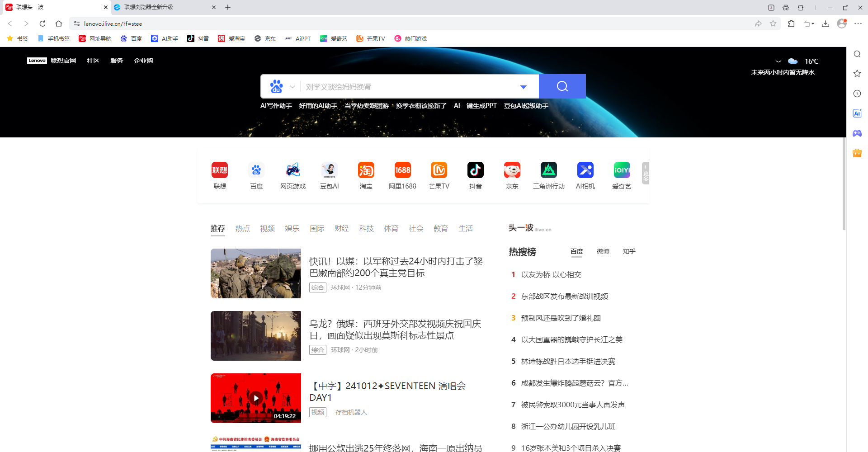Open 乌龙？俄媒 news headline
The width and height of the screenshot is (868, 452).
tap(395, 330)
